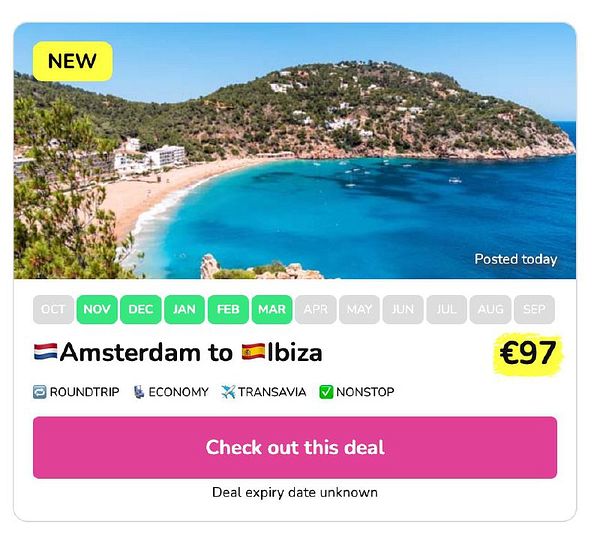Select the NOV month chip
Screen dimensions: 600x545
[97, 309]
